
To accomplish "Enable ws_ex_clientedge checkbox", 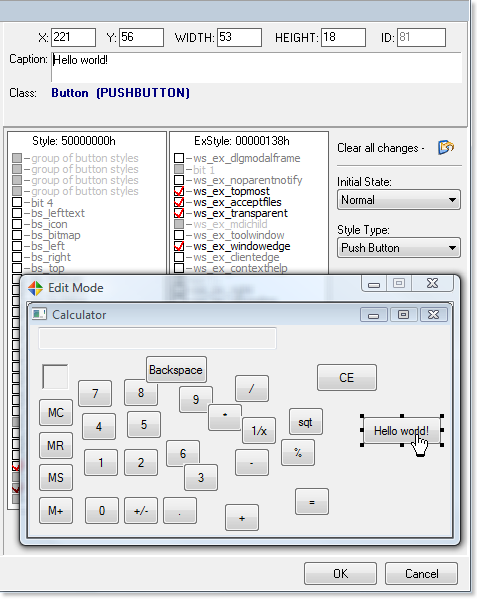I will pos(179,257).
